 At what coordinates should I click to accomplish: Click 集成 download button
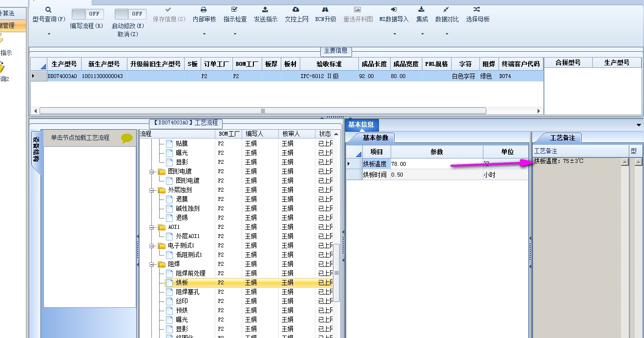pos(422,15)
